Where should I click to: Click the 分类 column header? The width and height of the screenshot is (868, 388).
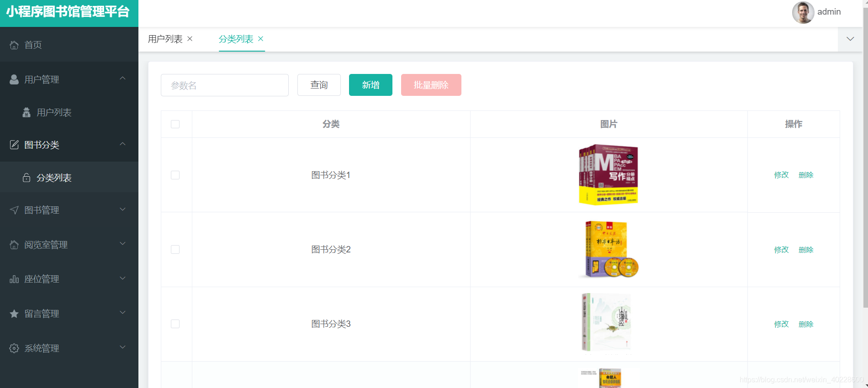click(x=331, y=124)
